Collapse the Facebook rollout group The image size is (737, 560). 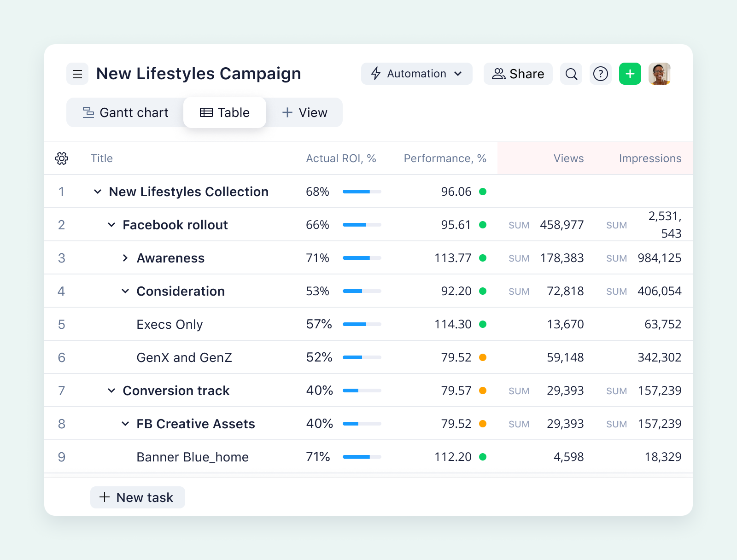111,225
